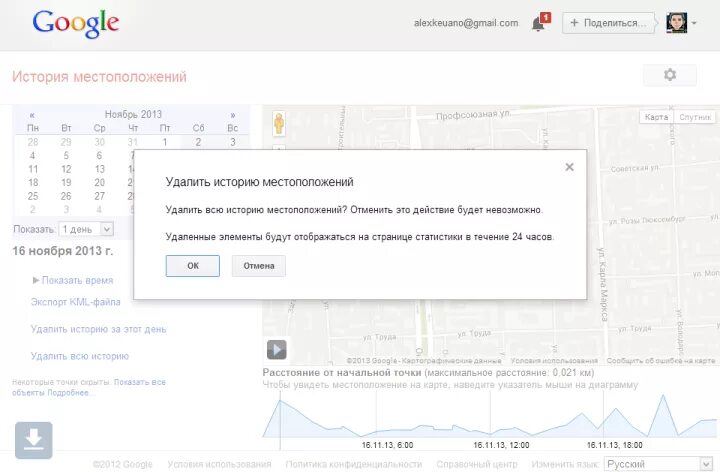This screenshot has width=720, height=472.
Task: Open the notifications bell
Action: point(540,22)
